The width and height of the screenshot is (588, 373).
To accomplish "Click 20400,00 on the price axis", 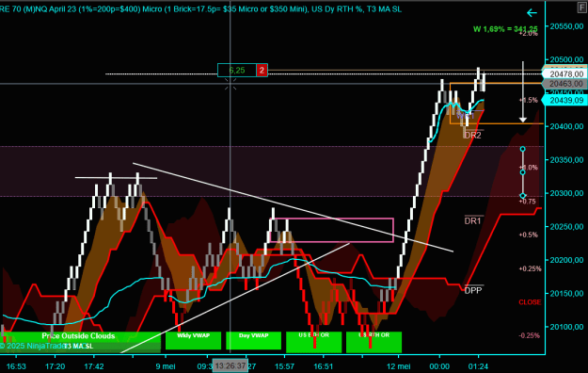I will click(x=566, y=126).
